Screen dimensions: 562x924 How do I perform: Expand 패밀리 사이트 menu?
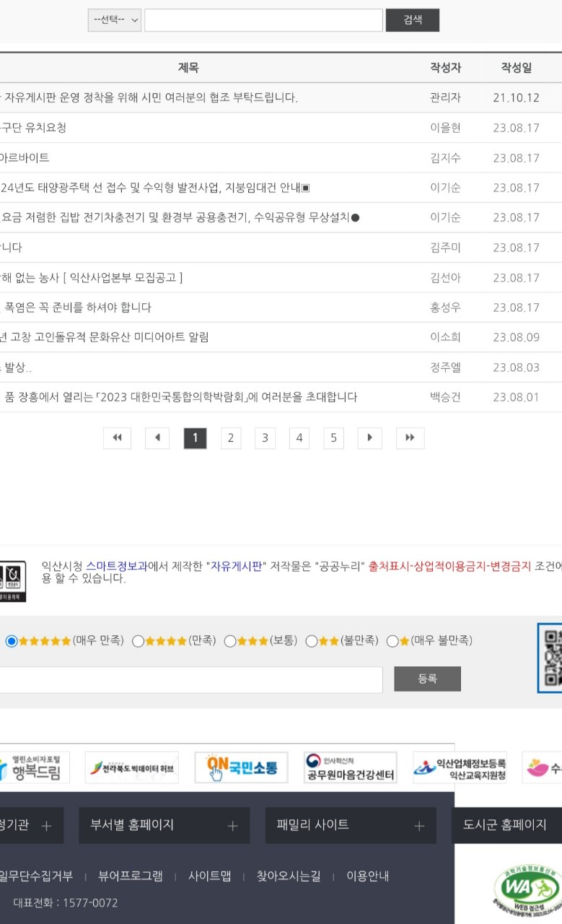pos(351,825)
